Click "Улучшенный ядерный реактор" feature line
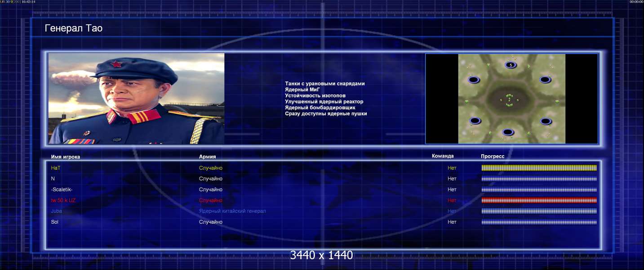Viewport: 644px width, 270px height. 324,102
